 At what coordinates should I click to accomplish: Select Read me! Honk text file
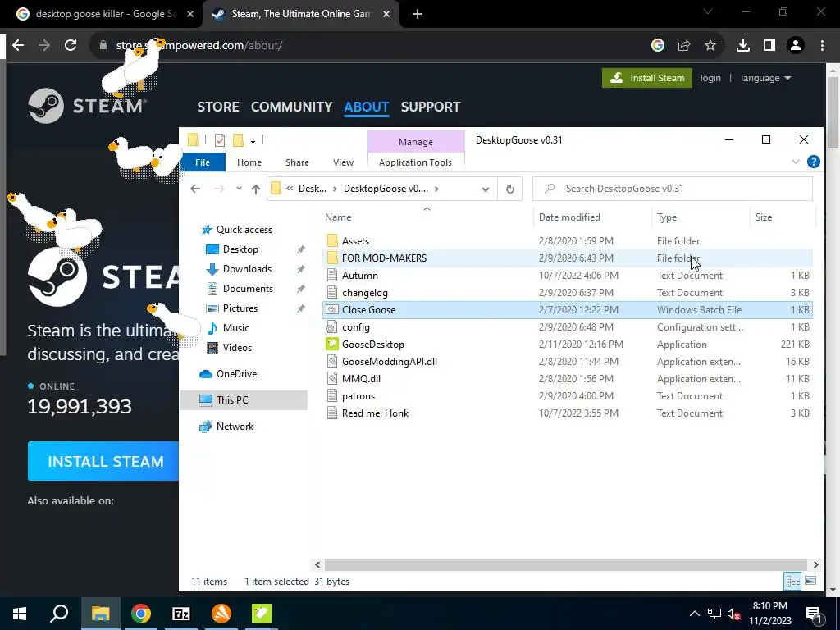tap(568, 413)
